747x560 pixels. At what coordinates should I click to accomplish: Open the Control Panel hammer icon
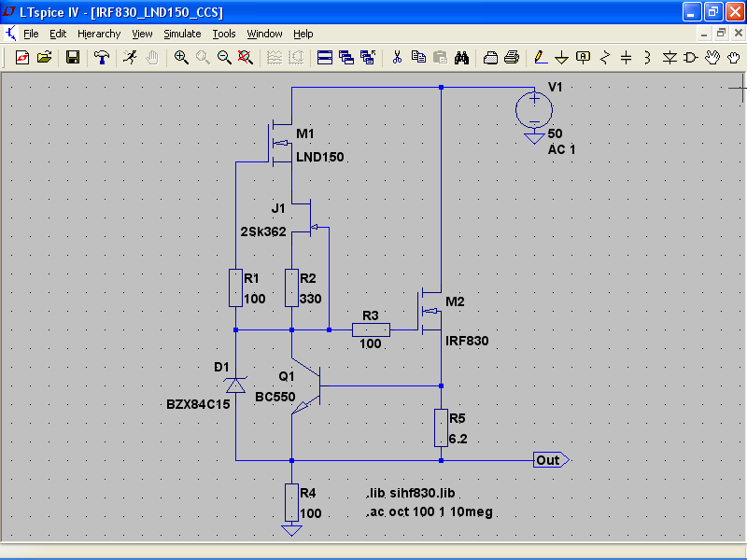pos(102,58)
